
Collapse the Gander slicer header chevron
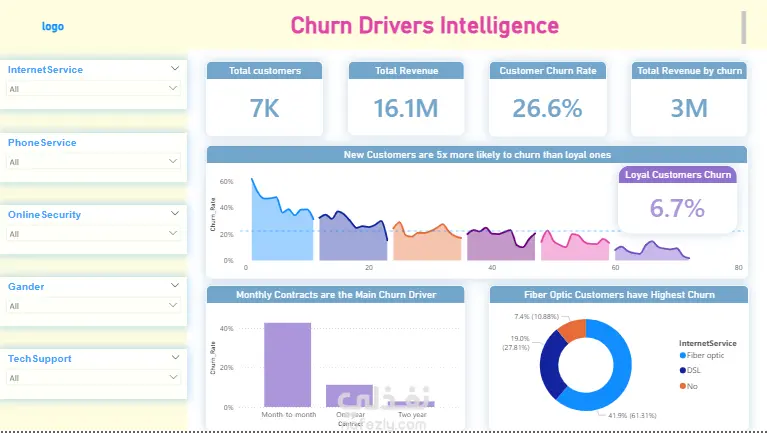[175, 285]
